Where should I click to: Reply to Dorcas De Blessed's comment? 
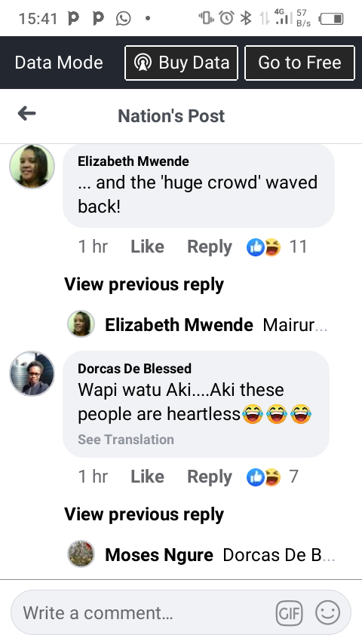point(210,477)
